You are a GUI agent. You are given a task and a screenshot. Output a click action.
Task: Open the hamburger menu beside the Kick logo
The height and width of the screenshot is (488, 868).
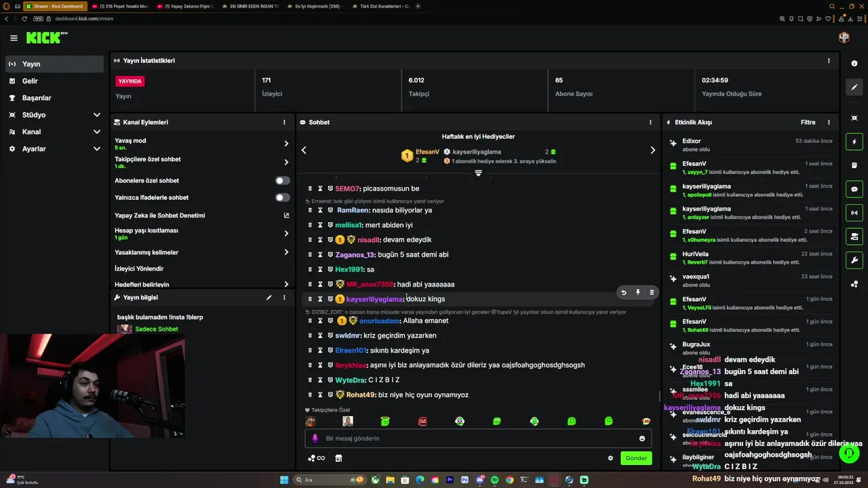point(14,38)
